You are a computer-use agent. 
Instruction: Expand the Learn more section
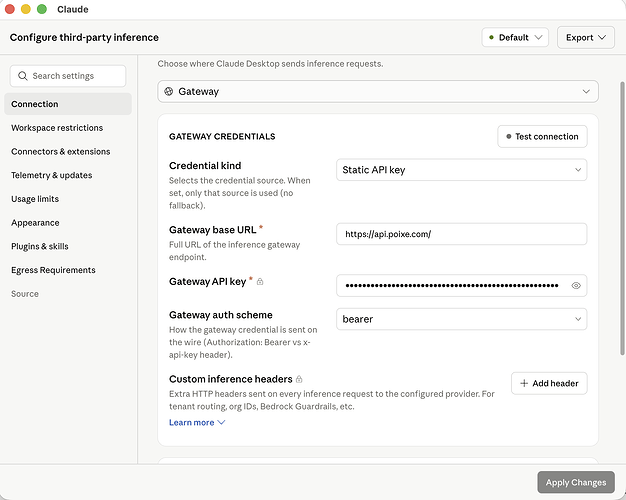click(197, 423)
